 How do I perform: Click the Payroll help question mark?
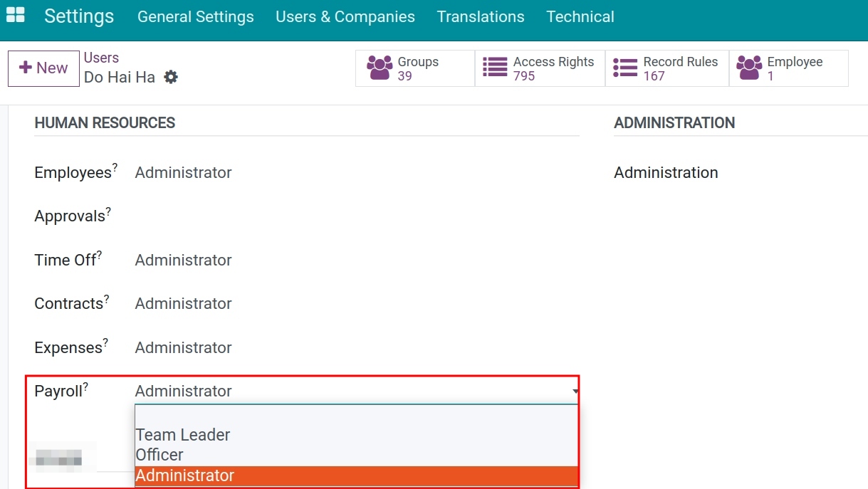[x=85, y=387]
